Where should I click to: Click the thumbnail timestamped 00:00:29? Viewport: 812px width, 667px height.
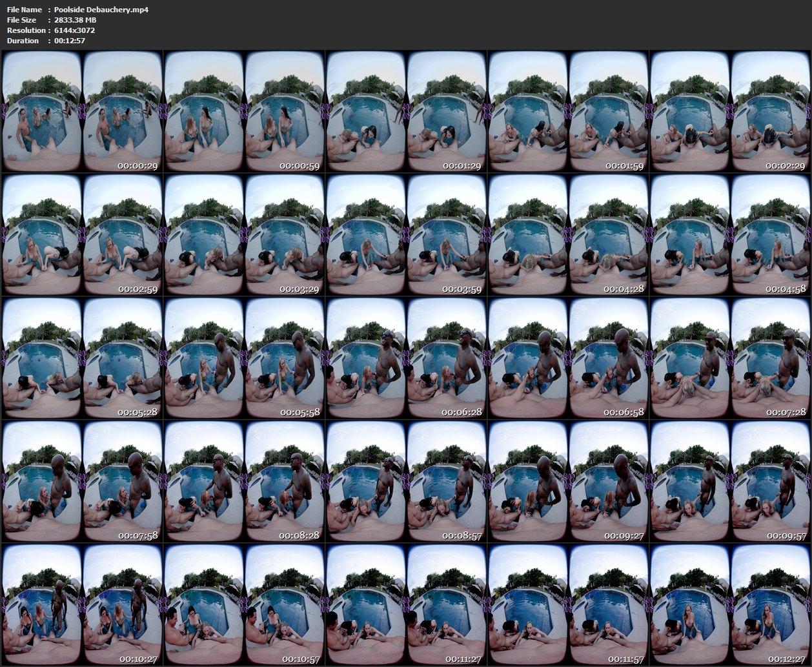(x=81, y=111)
